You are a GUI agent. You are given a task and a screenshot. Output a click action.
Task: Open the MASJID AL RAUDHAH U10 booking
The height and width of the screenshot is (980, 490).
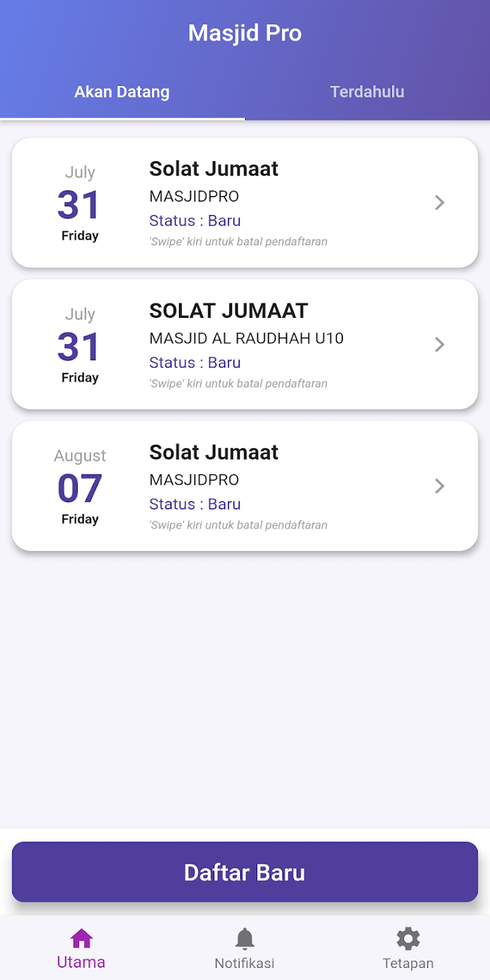coord(246,338)
